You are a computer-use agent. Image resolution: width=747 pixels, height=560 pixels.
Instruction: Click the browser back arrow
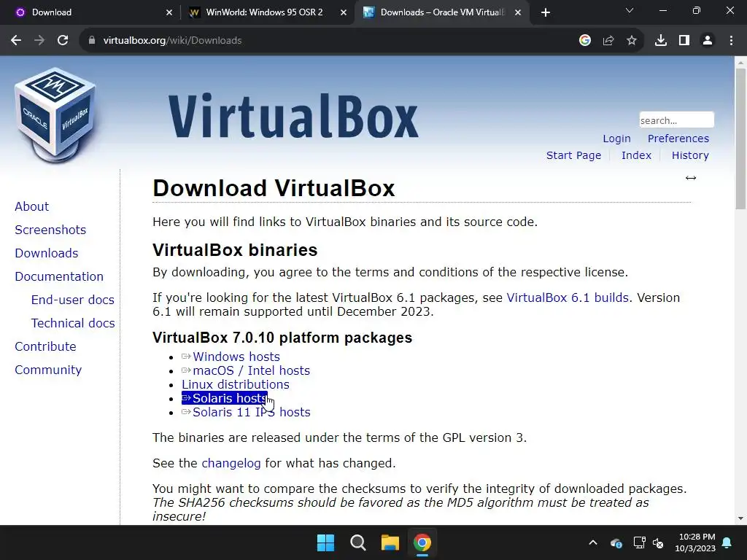(16, 41)
